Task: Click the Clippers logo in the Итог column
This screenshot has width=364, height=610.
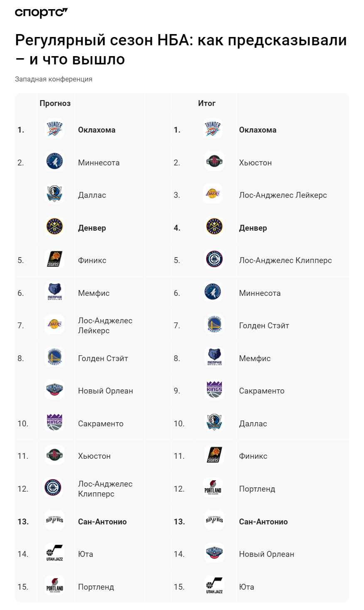Action: (214, 260)
